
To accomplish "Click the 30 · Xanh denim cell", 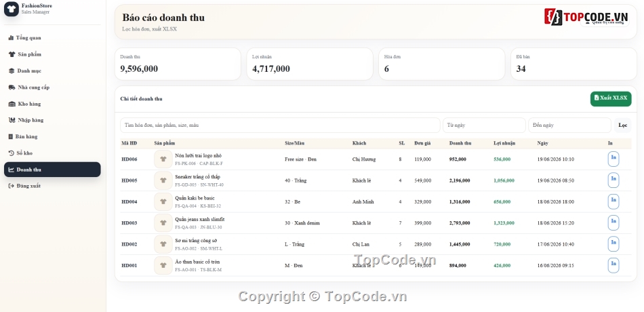I will (x=302, y=222).
